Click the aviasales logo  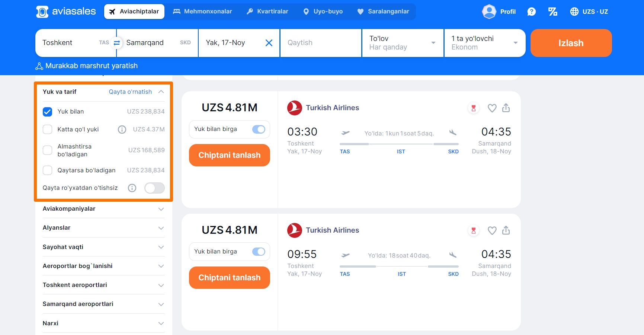click(x=66, y=12)
